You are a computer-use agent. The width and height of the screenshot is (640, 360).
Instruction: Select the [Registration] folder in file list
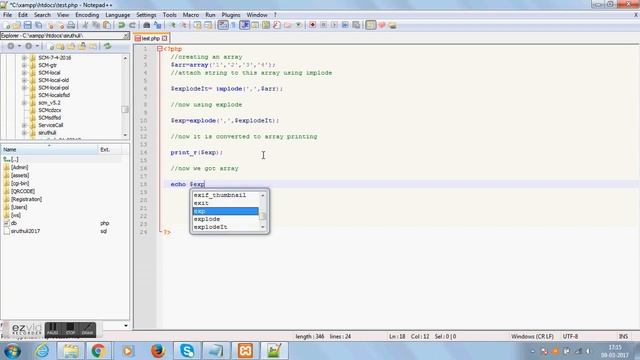coord(26,199)
